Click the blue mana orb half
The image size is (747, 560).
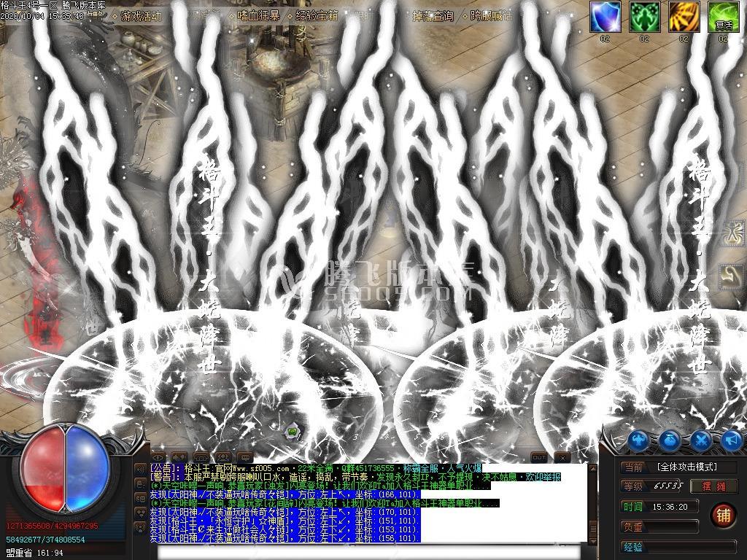click(88, 469)
